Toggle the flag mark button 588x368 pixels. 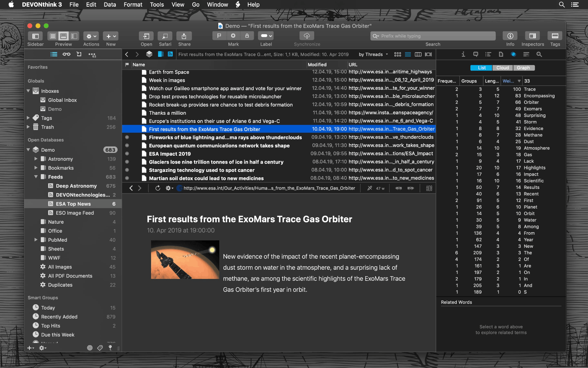click(219, 36)
